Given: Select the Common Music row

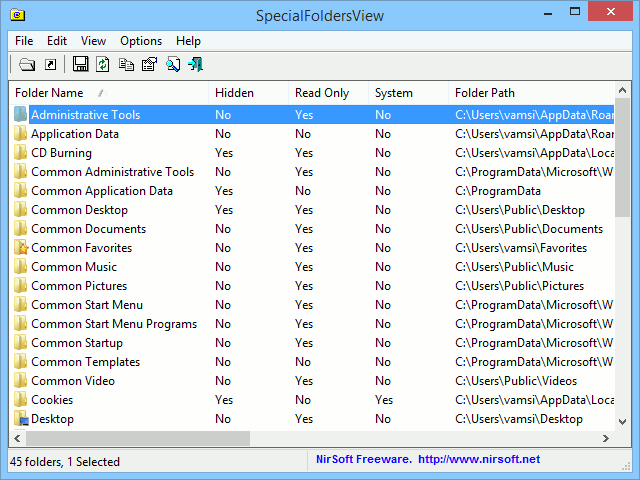Looking at the screenshot, I should [x=312, y=267].
